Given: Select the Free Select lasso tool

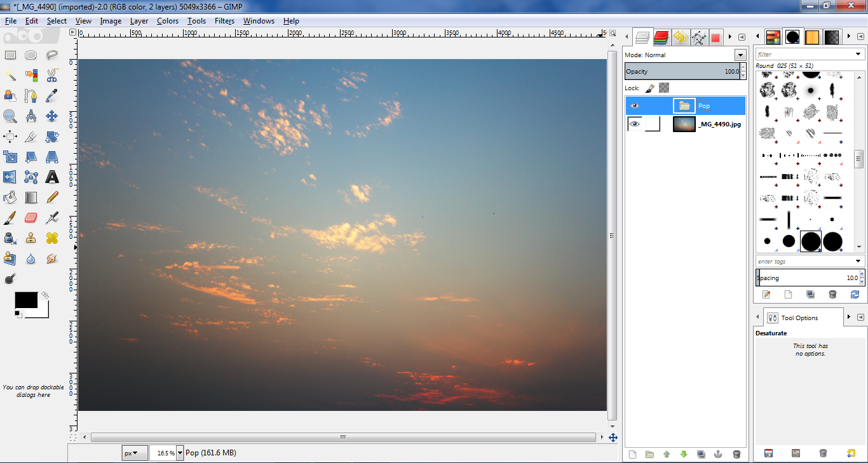Looking at the screenshot, I should (52, 55).
